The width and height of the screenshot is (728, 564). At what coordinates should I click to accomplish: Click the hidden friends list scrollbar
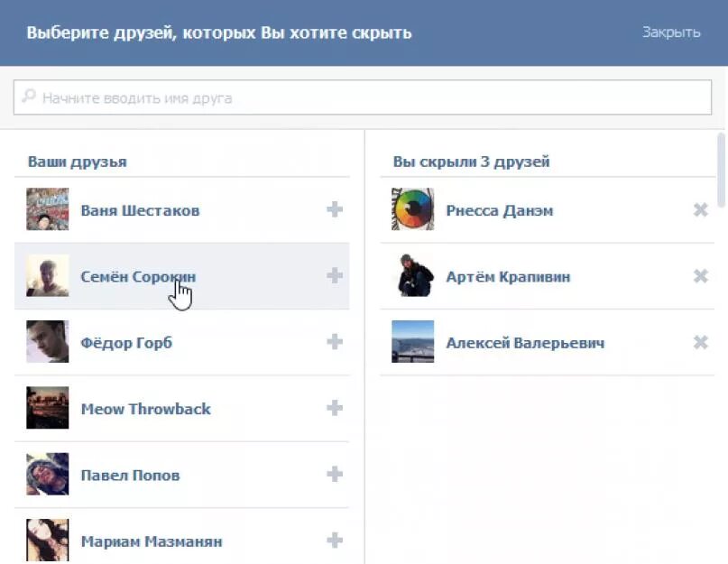pyautogui.click(x=721, y=170)
